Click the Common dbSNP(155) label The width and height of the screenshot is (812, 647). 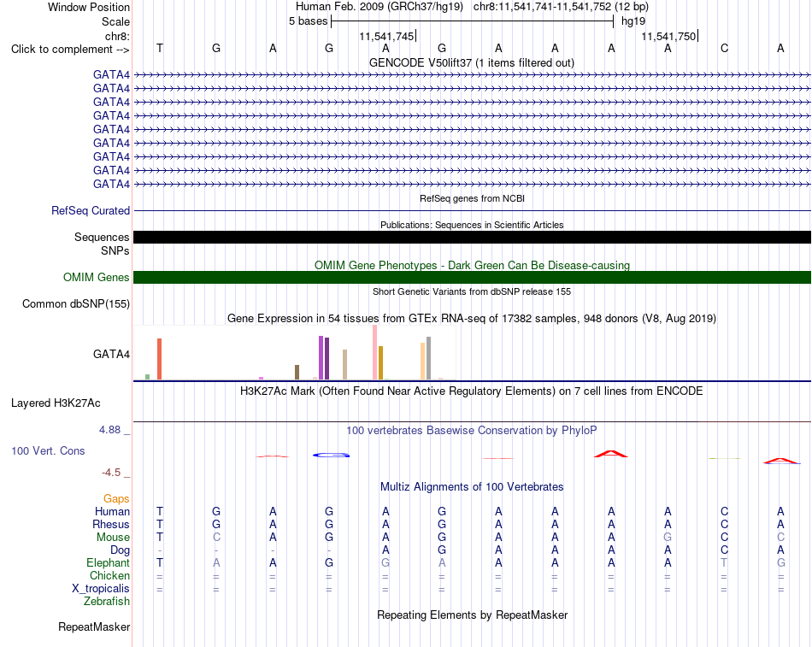(x=76, y=304)
